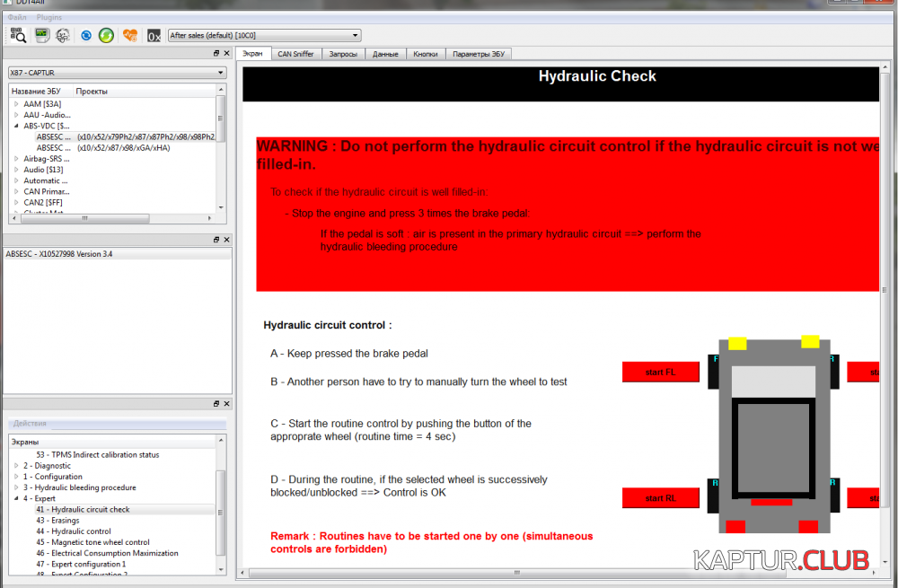Open the Plugins menu

click(49, 17)
